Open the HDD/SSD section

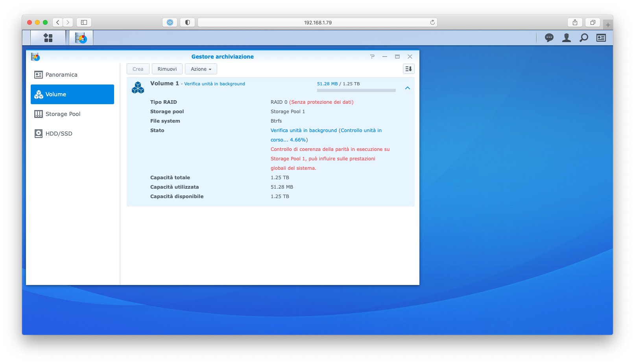(59, 134)
